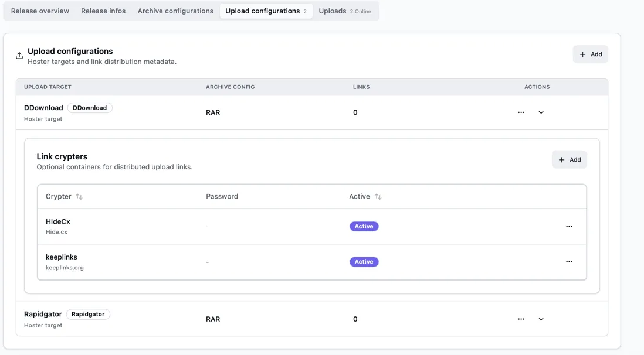The width and height of the screenshot is (644, 355).
Task: Open the HideCx crypter options menu
Action: pyautogui.click(x=569, y=227)
